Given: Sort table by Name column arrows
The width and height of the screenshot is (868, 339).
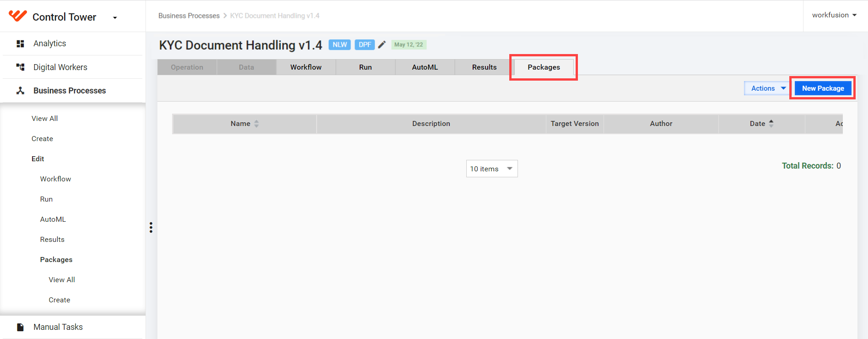Looking at the screenshot, I should [x=257, y=124].
